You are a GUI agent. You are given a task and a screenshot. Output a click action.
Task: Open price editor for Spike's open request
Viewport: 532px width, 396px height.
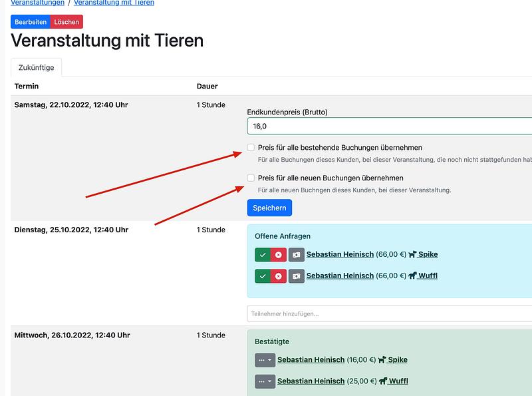(x=296, y=254)
